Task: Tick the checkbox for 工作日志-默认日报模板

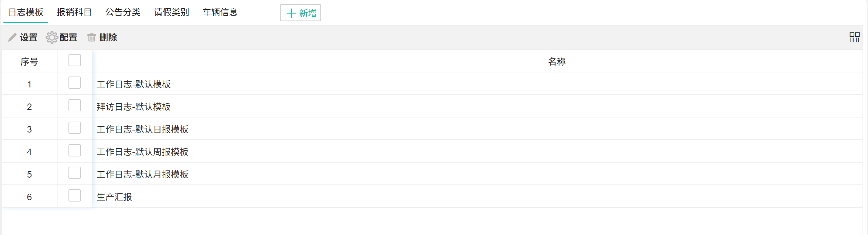Action: [74, 128]
